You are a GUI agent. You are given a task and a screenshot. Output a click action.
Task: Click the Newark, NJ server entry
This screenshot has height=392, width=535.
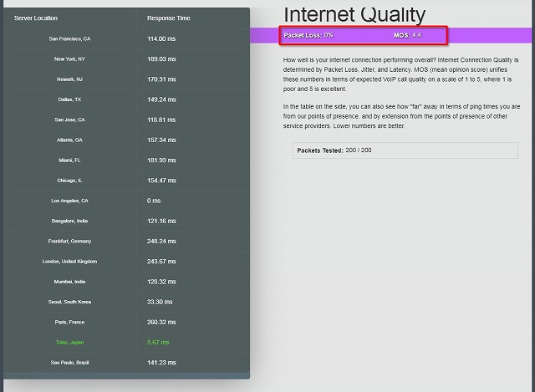(70, 79)
